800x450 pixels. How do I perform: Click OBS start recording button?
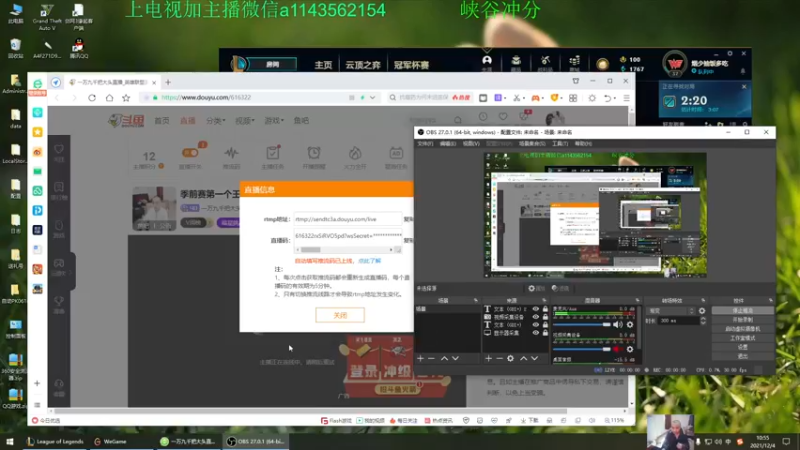click(742, 319)
